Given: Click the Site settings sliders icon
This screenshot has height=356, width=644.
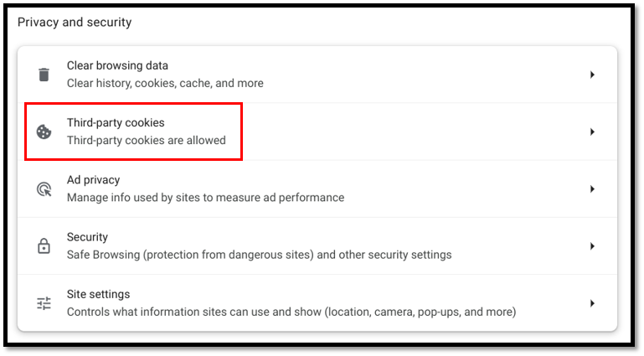Looking at the screenshot, I should 44,303.
